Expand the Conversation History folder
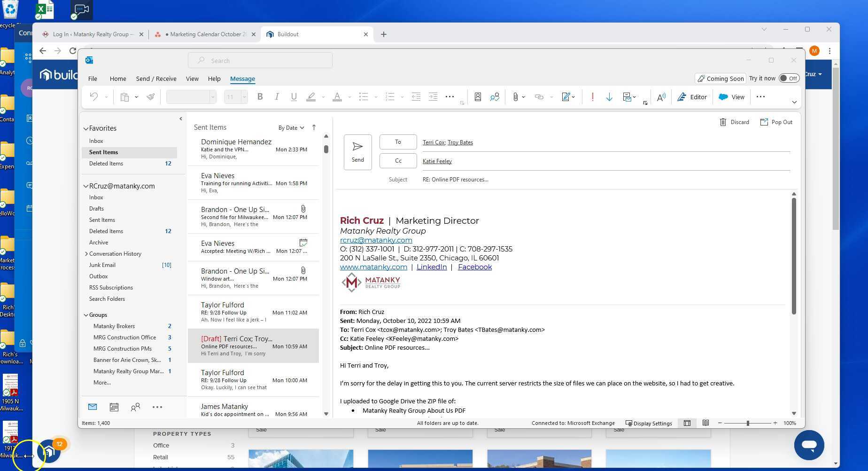 86,253
